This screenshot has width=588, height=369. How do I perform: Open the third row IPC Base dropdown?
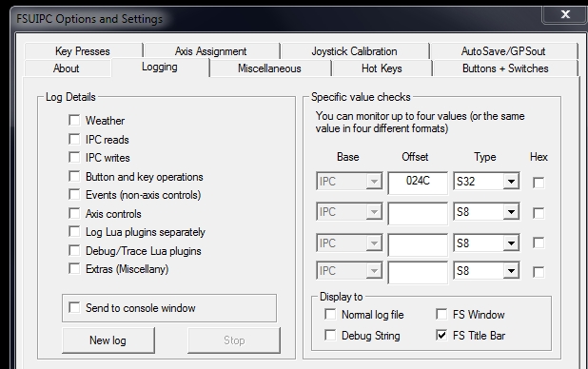349,243
